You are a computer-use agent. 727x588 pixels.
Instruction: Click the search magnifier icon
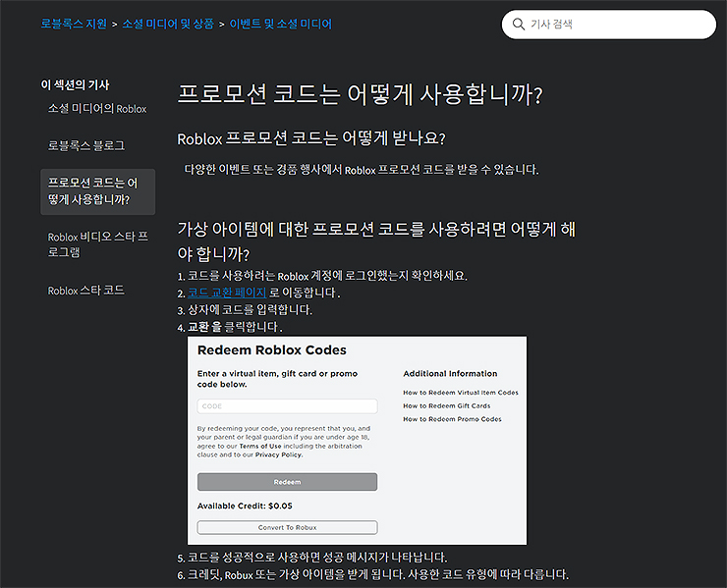click(519, 25)
